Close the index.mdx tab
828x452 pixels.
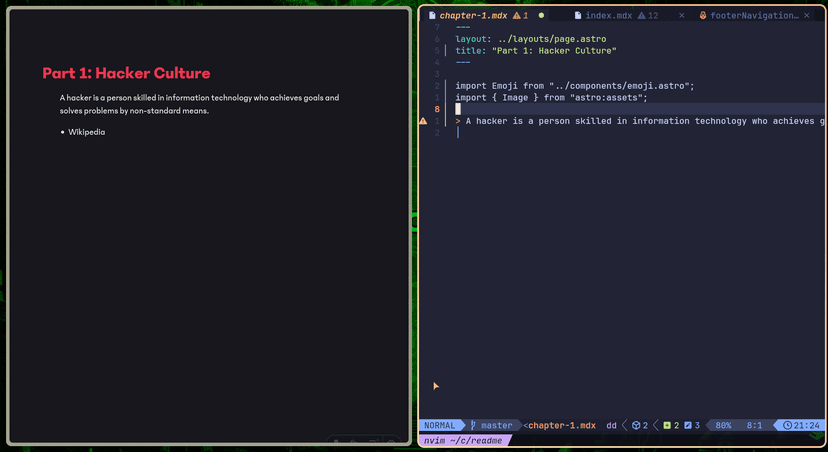point(682,16)
